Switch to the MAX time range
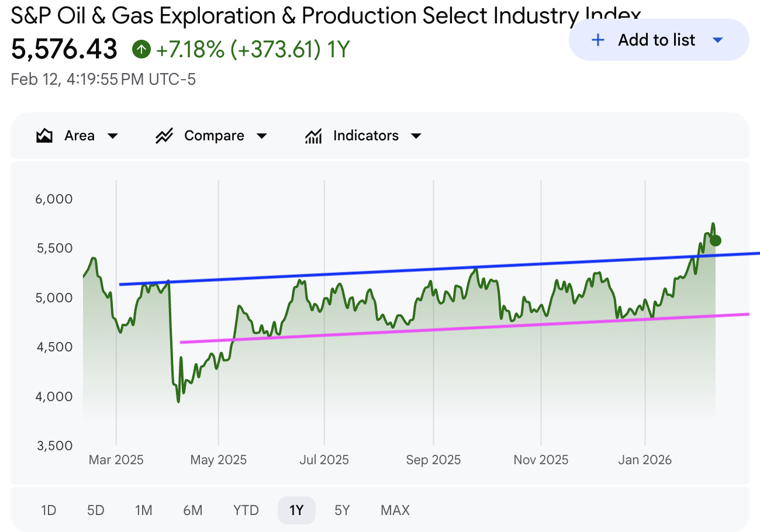 [x=395, y=510]
